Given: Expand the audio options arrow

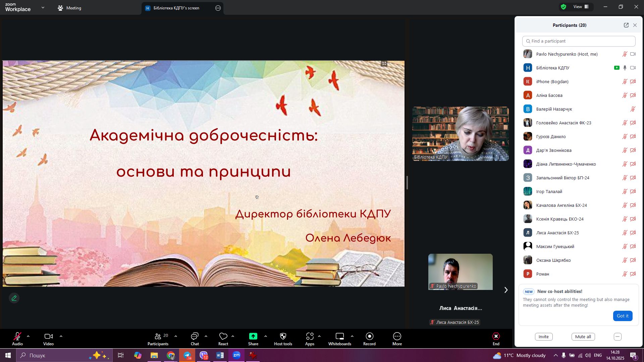Looking at the screenshot, I should coord(28,336).
